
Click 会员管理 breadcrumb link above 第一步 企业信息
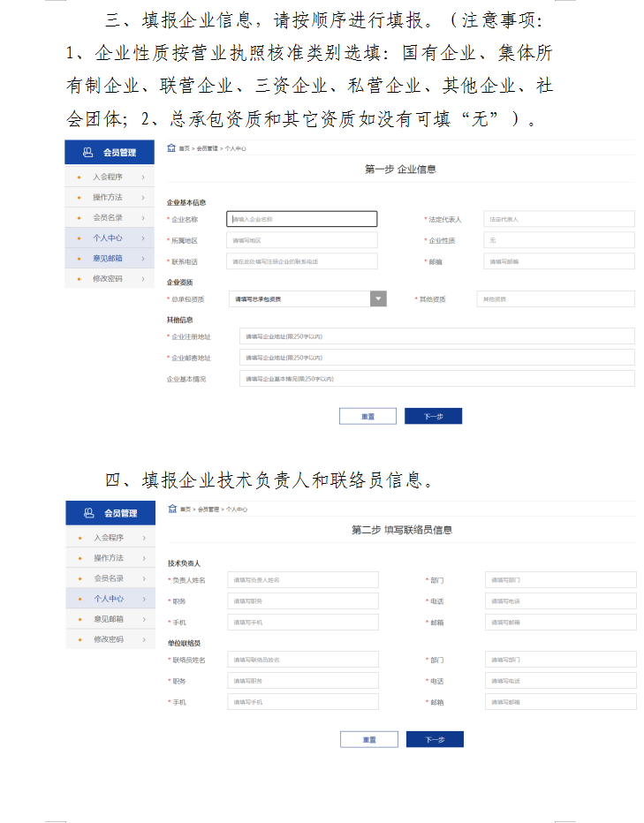point(207,149)
